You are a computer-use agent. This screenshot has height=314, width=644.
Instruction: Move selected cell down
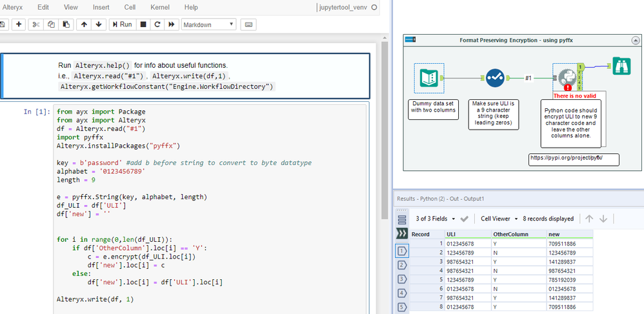[x=99, y=25]
